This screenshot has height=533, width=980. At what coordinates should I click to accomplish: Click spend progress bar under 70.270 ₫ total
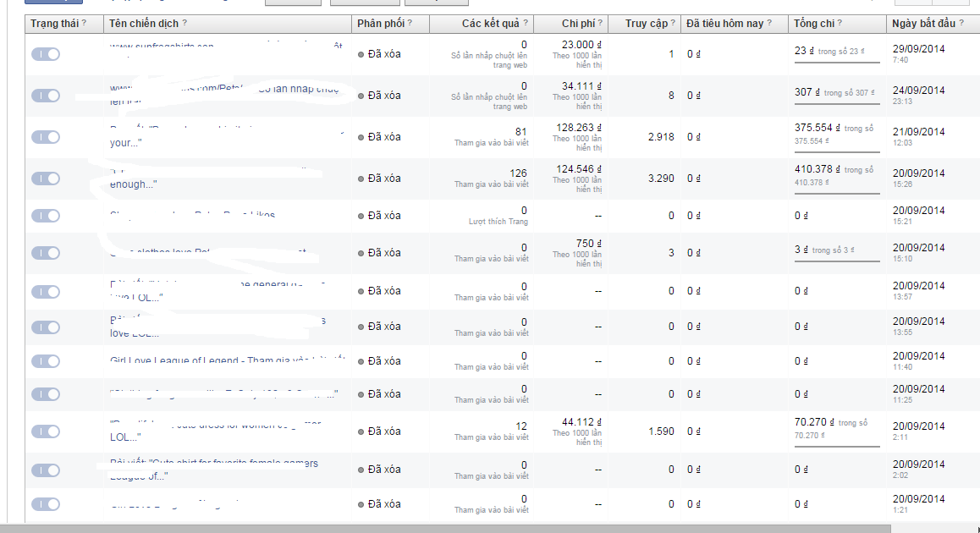click(837, 446)
